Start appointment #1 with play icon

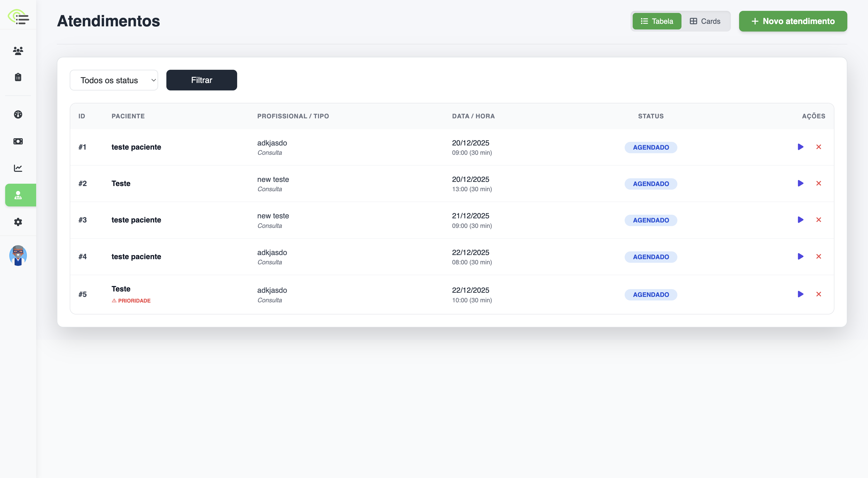801,147
